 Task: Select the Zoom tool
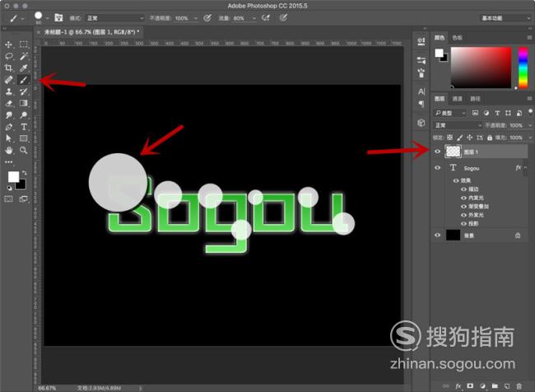(x=24, y=150)
